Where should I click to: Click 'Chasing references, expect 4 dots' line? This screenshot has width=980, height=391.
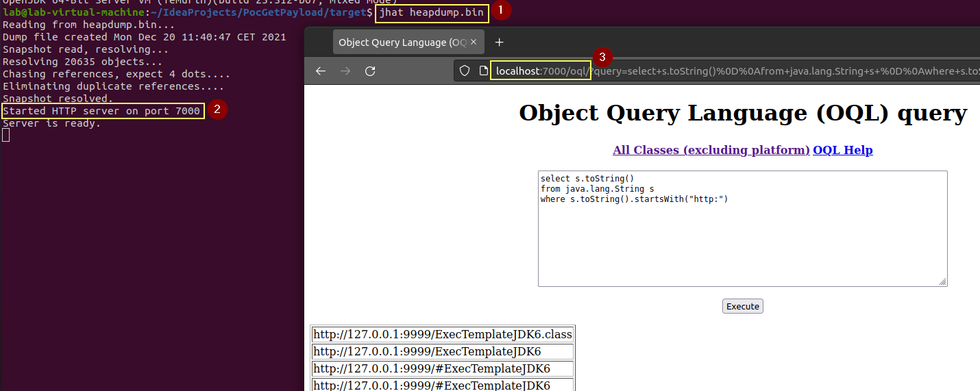tap(117, 74)
